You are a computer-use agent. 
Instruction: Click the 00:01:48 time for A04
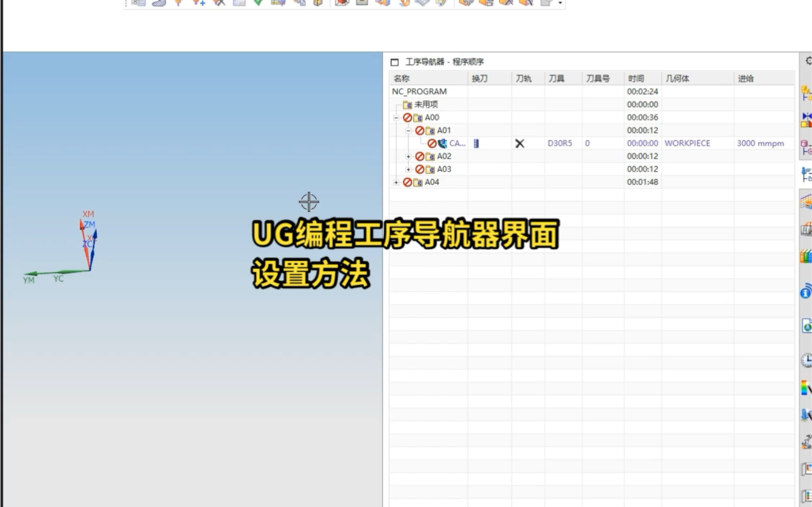642,182
